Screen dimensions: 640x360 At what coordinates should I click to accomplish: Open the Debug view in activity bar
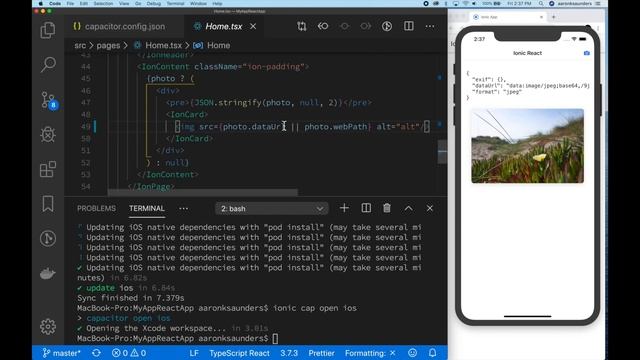point(48,134)
